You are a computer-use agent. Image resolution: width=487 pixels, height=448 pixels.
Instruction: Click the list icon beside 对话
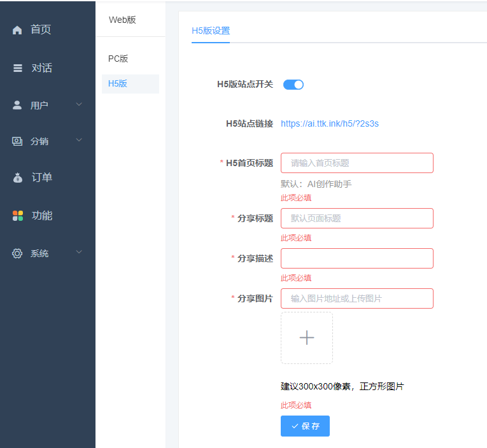18,68
